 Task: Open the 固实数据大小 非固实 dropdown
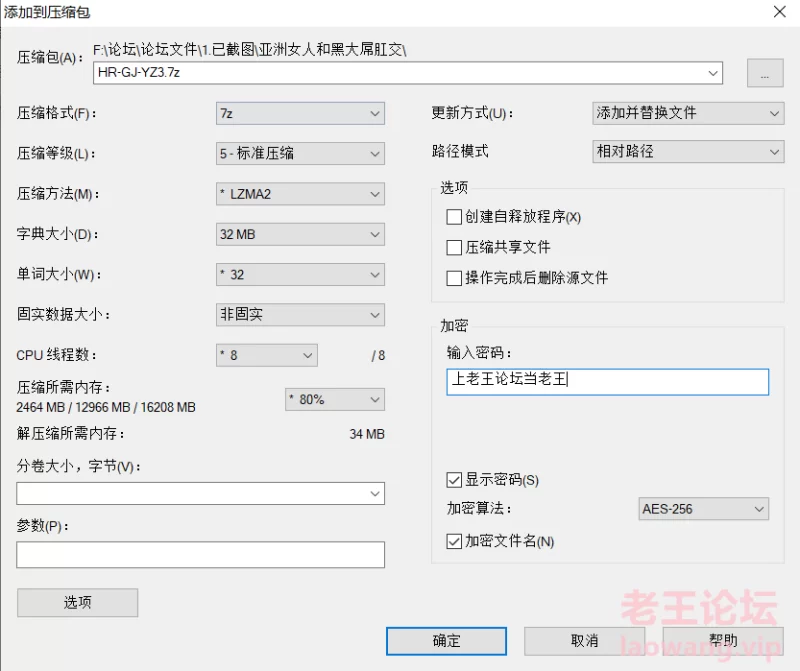point(300,315)
